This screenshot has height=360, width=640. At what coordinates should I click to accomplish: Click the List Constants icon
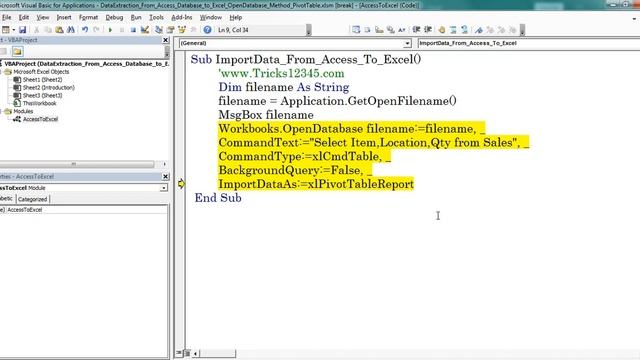tap(367, 30)
